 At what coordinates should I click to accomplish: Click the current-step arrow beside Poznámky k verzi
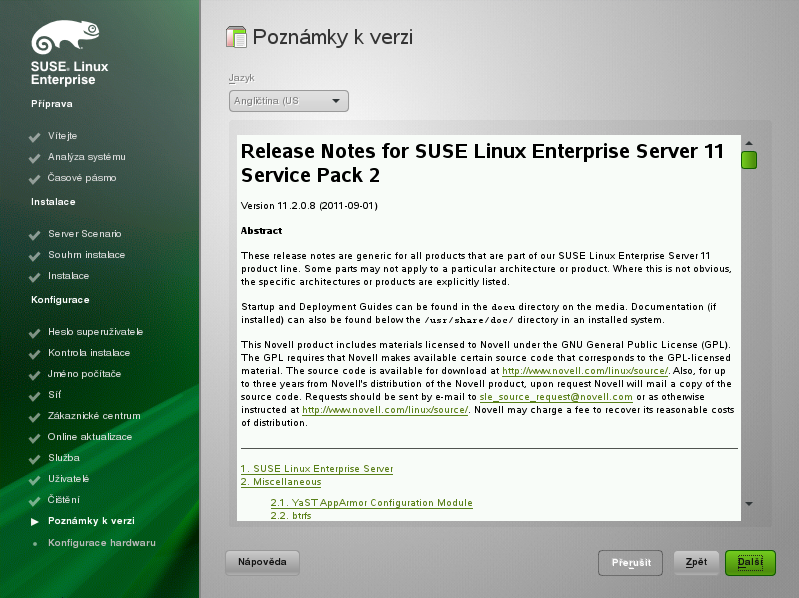35,522
